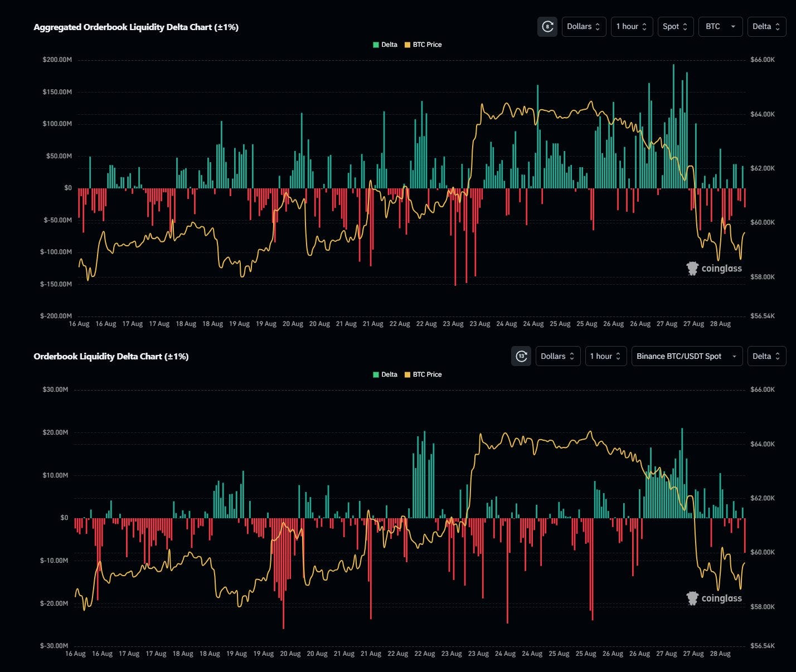Click the $-150.00M axis label

56,284
